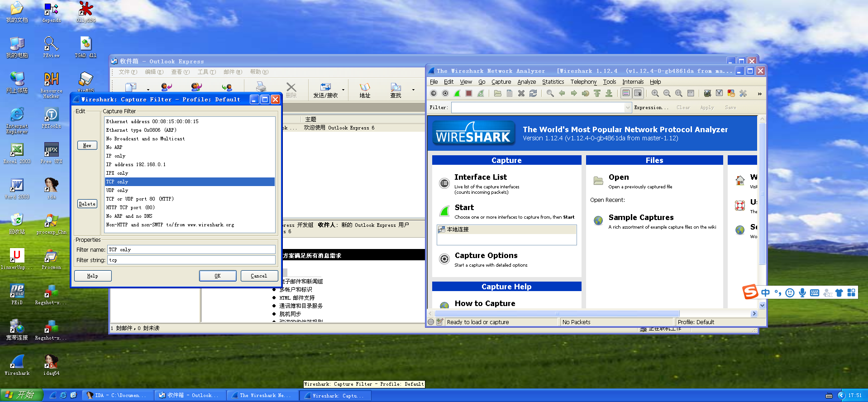Image resolution: width=868 pixels, height=402 pixels.
Task: Open the Wireshark Internals menu
Action: point(633,82)
